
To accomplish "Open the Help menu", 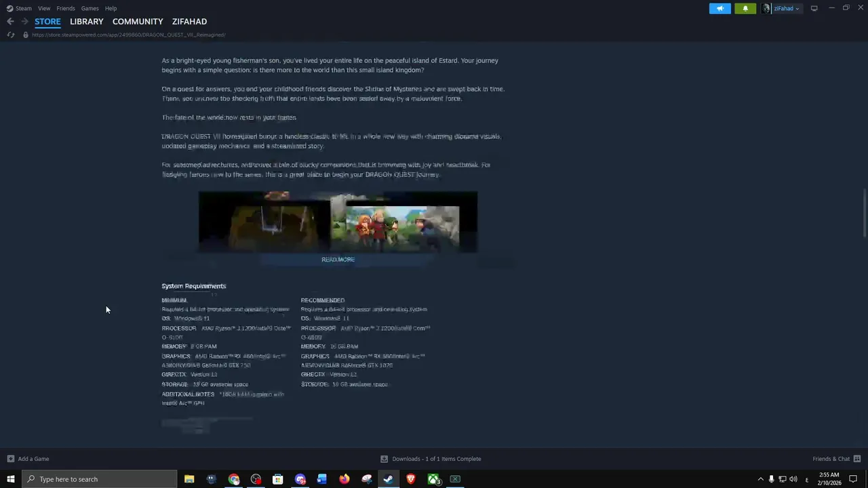I will [111, 8].
